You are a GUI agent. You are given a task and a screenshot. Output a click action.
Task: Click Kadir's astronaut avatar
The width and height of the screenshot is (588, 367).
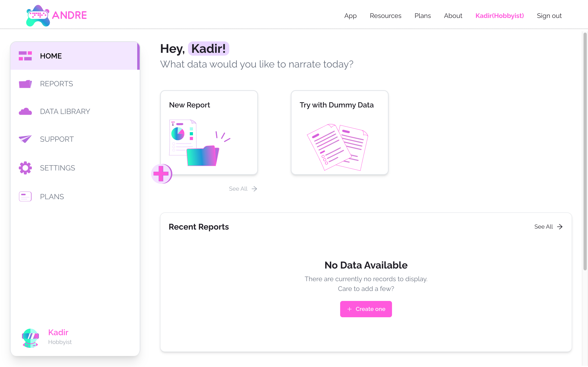30,338
